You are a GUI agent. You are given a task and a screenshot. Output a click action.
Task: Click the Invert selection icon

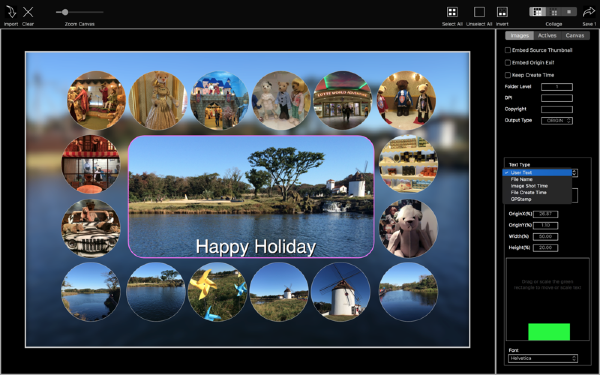coord(502,12)
